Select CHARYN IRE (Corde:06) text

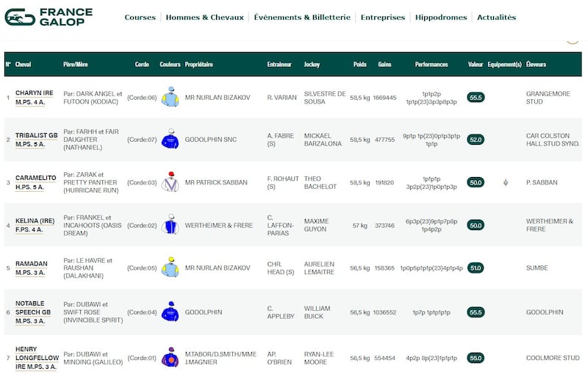142,98
